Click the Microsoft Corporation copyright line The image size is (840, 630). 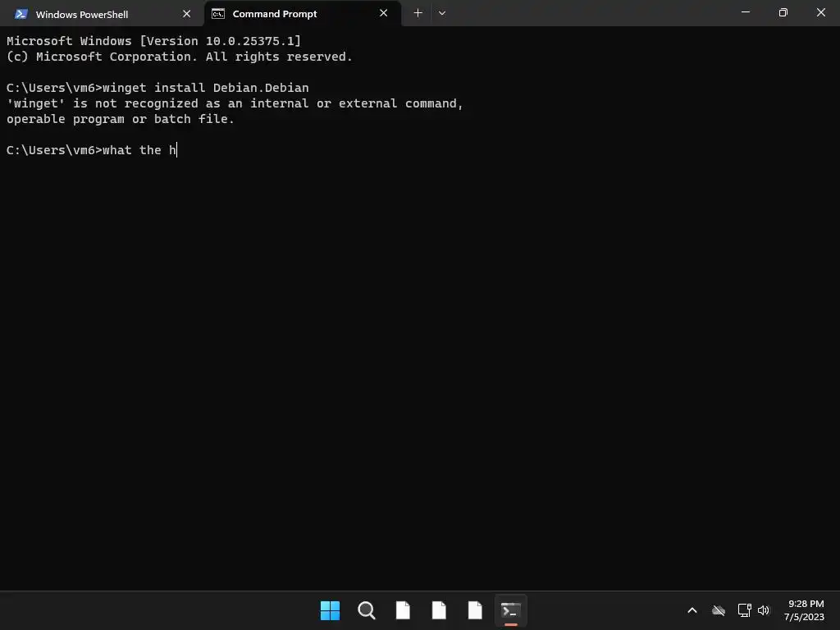[x=180, y=57]
